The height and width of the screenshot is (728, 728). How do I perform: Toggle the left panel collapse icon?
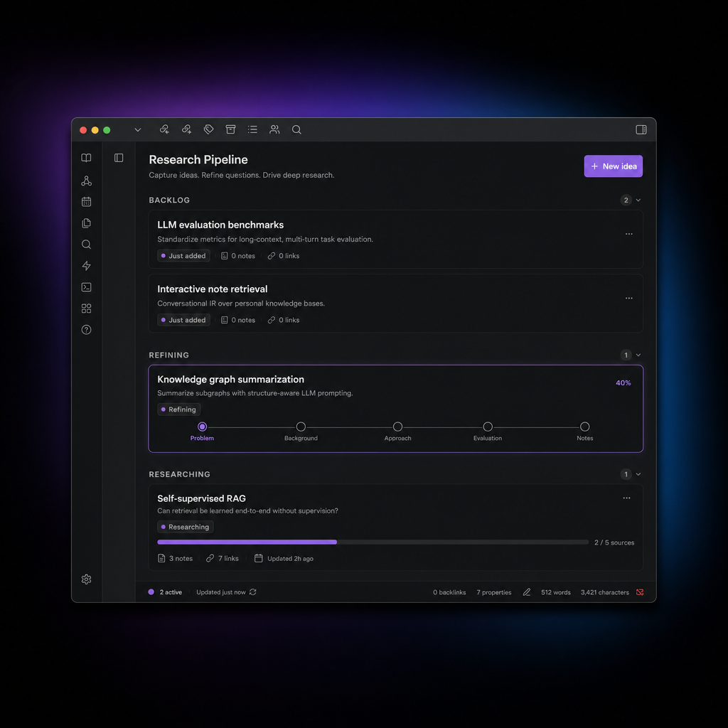coord(119,158)
